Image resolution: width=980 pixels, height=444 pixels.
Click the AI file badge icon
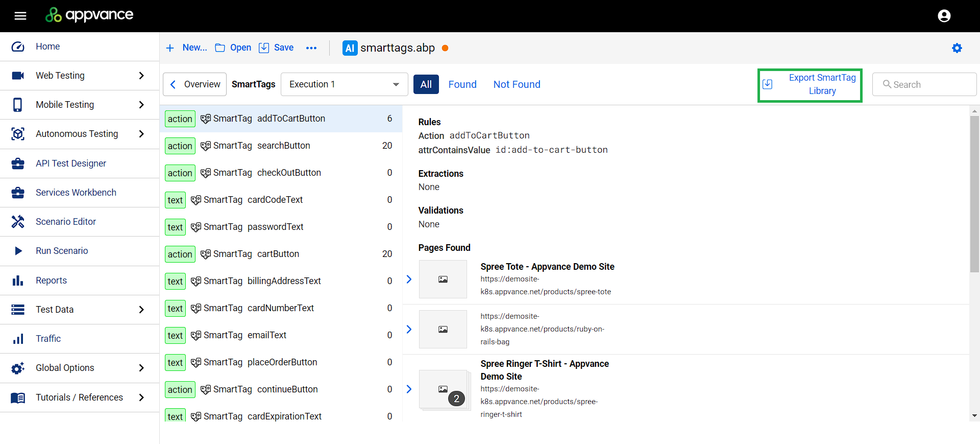pos(350,48)
